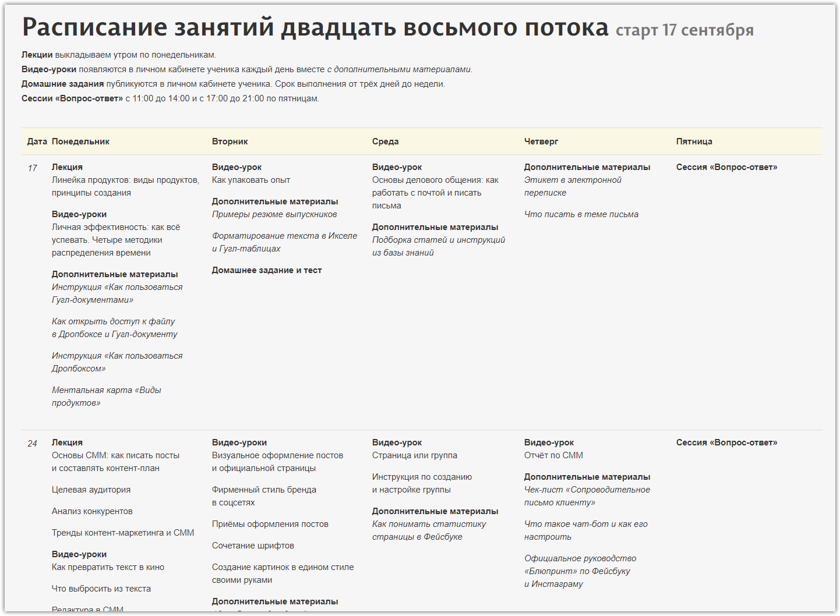Image resolution: width=840 pixels, height=616 pixels.
Task: Select «Домашнее задание и тест» in Tuesday column
Action: tap(266, 270)
